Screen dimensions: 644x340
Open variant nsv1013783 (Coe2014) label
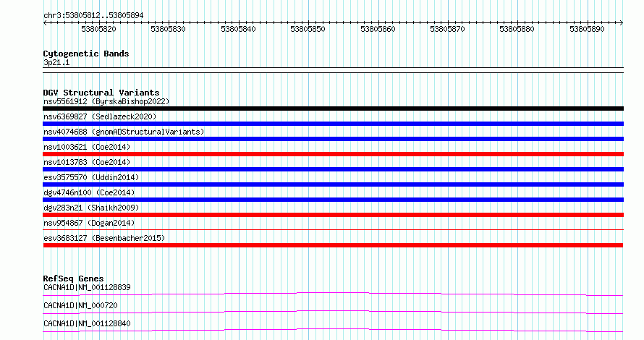[87, 162]
